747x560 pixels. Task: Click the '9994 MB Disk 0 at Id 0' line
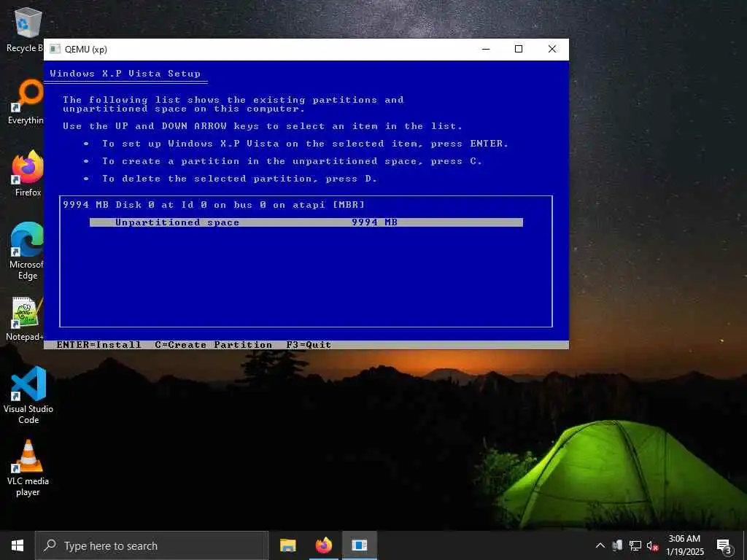(214, 205)
